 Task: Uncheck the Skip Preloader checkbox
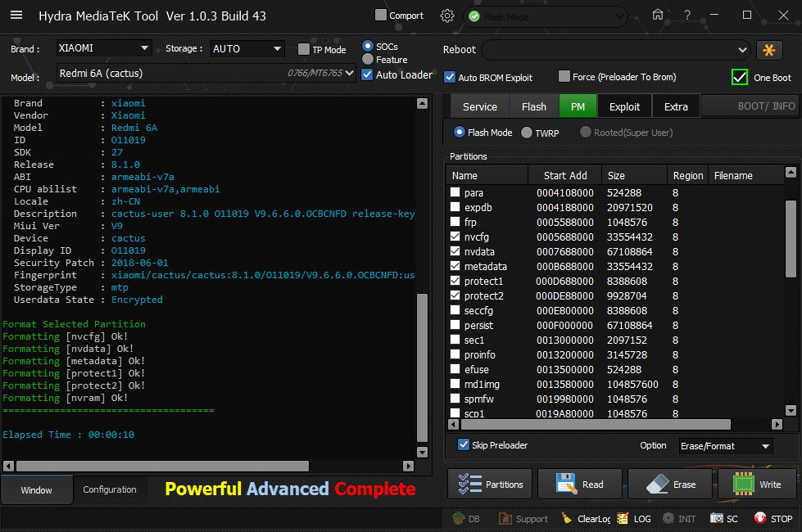(x=463, y=445)
